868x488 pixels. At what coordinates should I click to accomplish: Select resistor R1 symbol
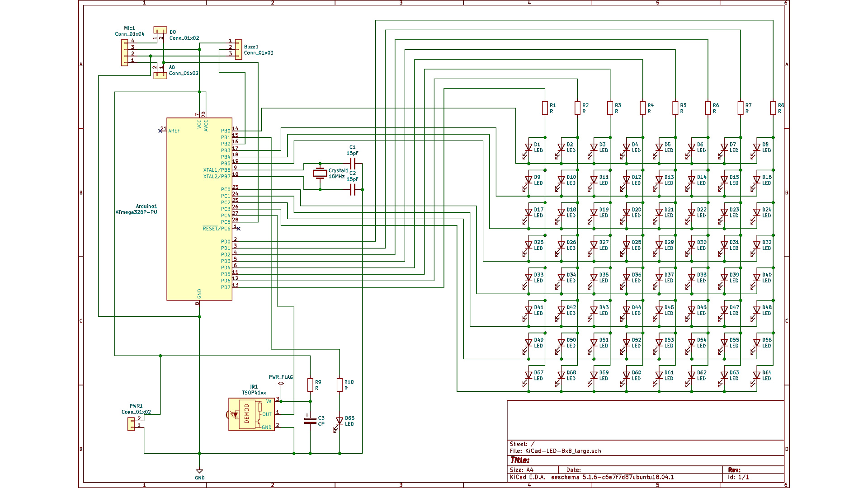pos(545,108)
